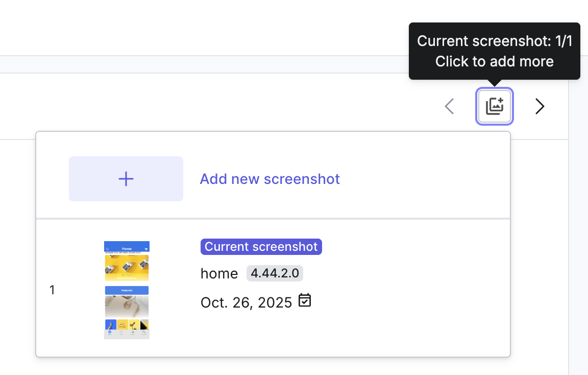Click the yellow banner image in thumbnail
This screenshot has height=375, width=588.
[x=127, y=267]
